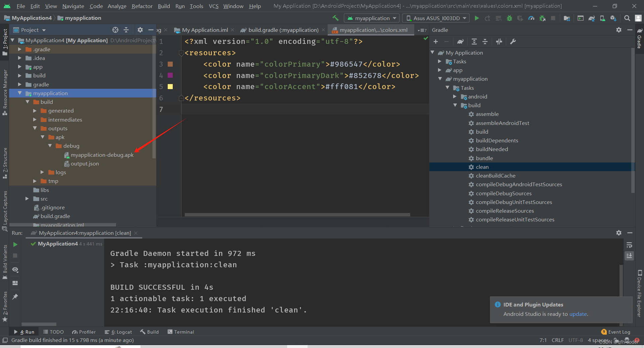Click Attach Debugger to Android Process icon
This screenshot has width=644, height=348.
tap(542, 18)
